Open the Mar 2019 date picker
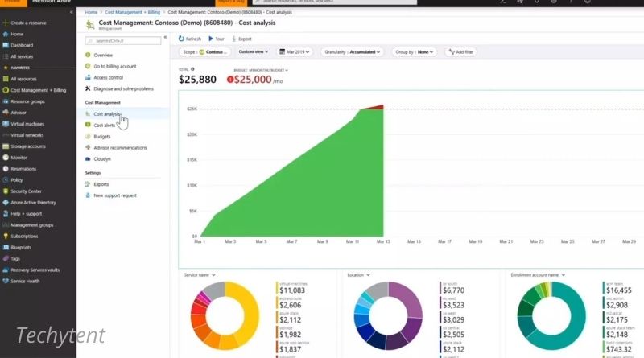The height and width of the screenshot is (358, 644). [x=295, y=52]
